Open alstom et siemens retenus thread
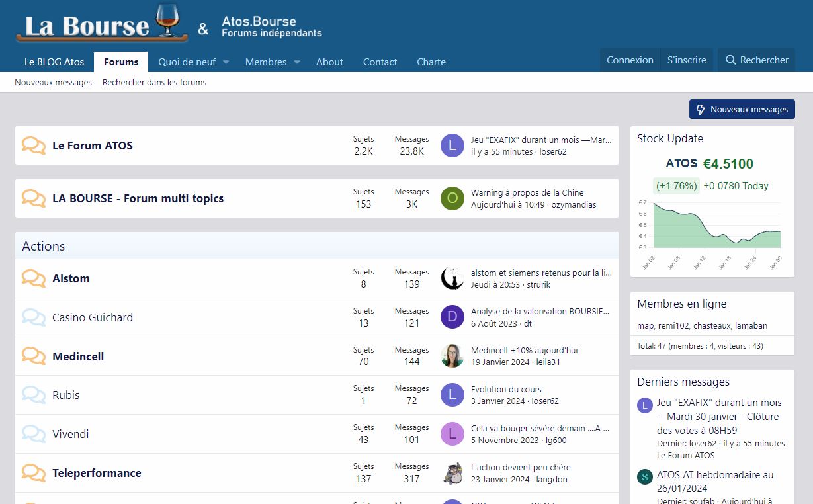The height and width of the screenshot is (504, 813). point(541,273)
